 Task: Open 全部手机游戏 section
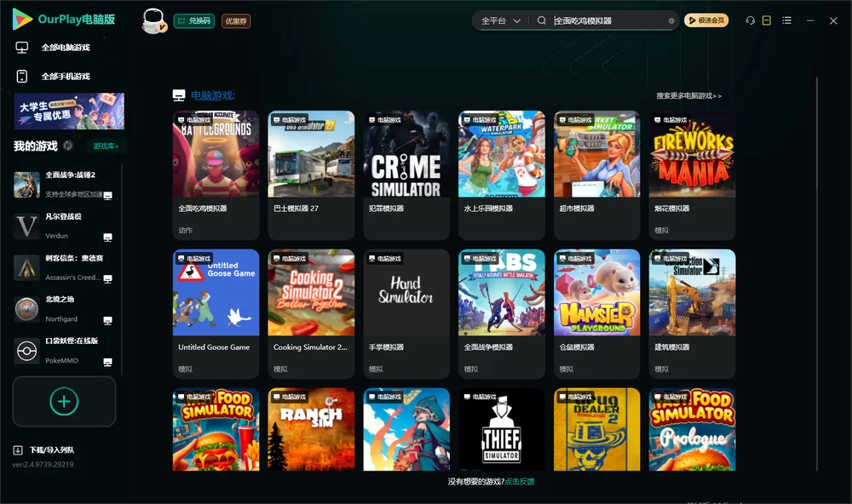(x=66, y=77)
